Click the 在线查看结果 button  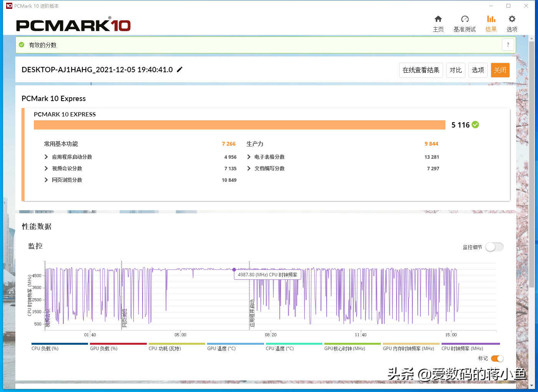[421, 70]
